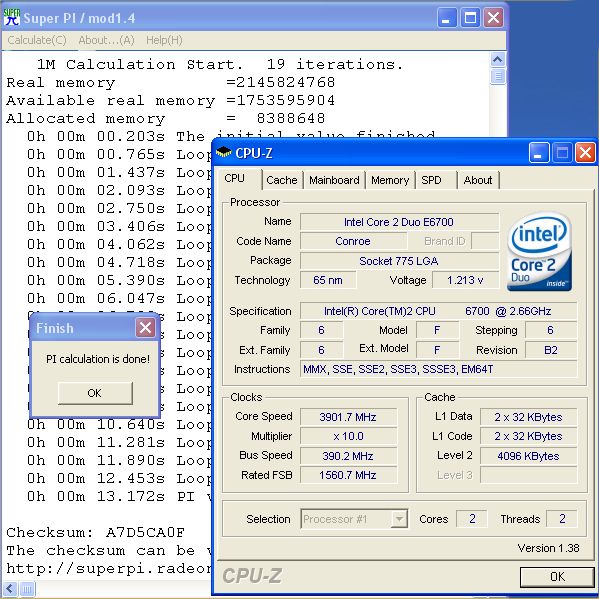Image resolution: width=599 pixels, height=599 pixels.
Task: Click the Name field Intel Core 2 Duo E6700
Action: coord(399,222)
